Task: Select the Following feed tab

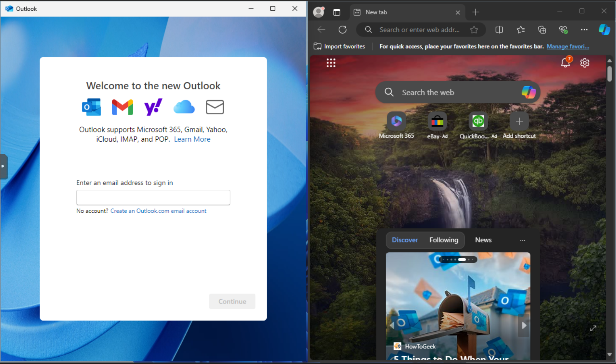Action: click(x=444, y=240)
